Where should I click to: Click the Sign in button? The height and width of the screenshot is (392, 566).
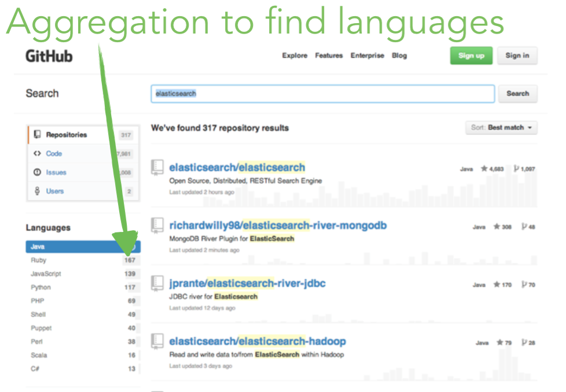[517, 56]
